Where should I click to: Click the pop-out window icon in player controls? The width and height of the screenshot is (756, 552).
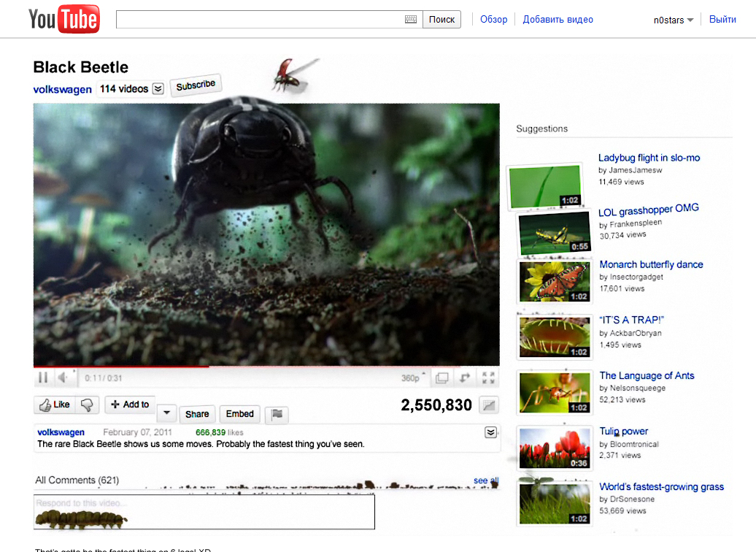(x=441, y=377)
